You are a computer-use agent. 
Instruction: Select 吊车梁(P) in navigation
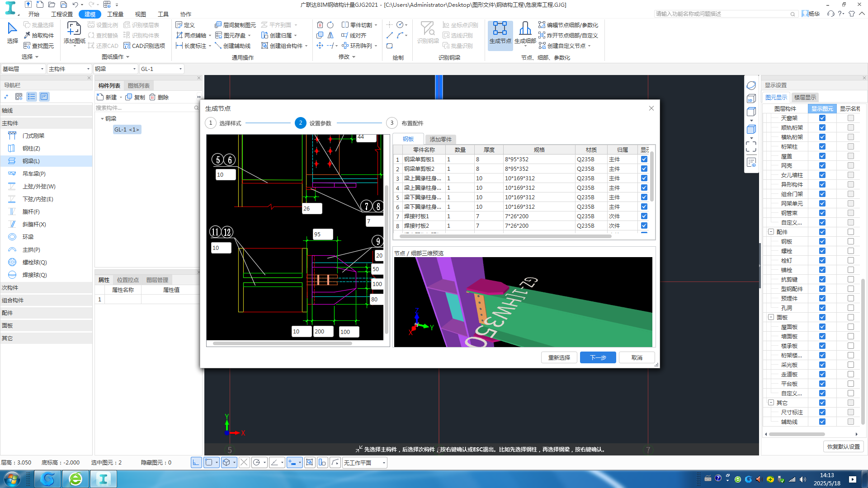point(34,174)
